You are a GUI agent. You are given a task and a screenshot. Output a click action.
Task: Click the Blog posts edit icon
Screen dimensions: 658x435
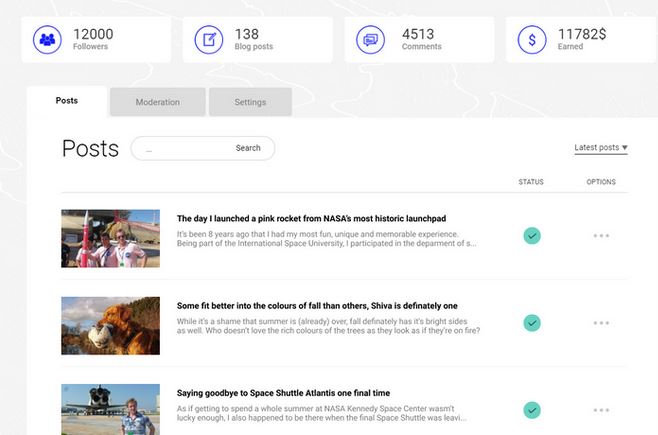209,40
